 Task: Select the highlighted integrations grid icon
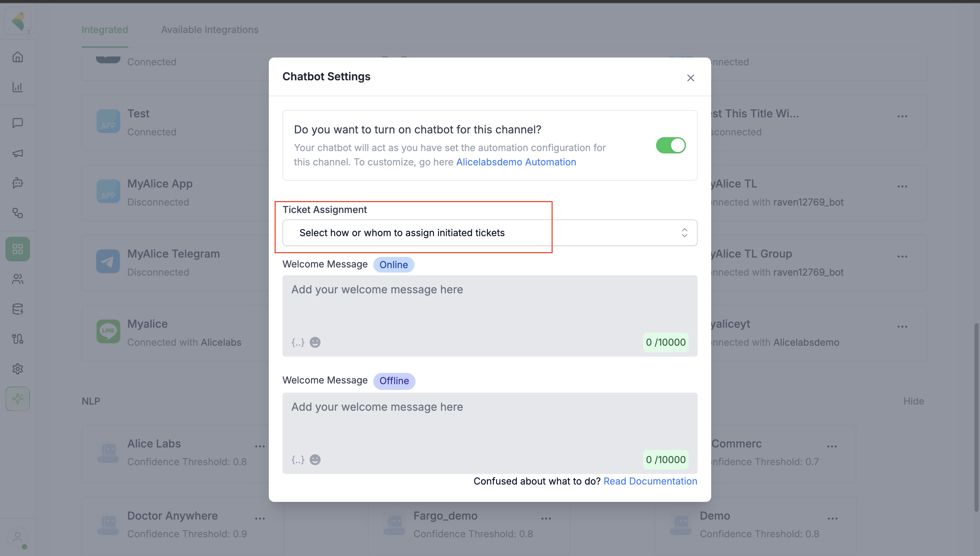click(x=18, y=249)
